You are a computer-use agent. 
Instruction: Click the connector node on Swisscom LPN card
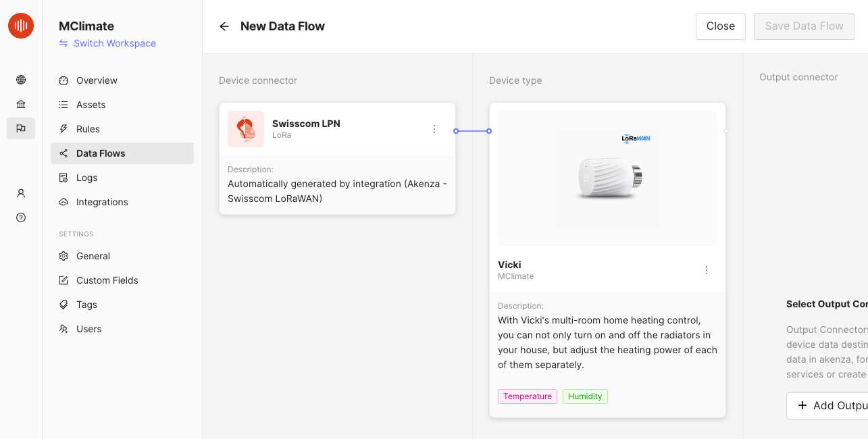pyautogui.click(x=456, y=131)
